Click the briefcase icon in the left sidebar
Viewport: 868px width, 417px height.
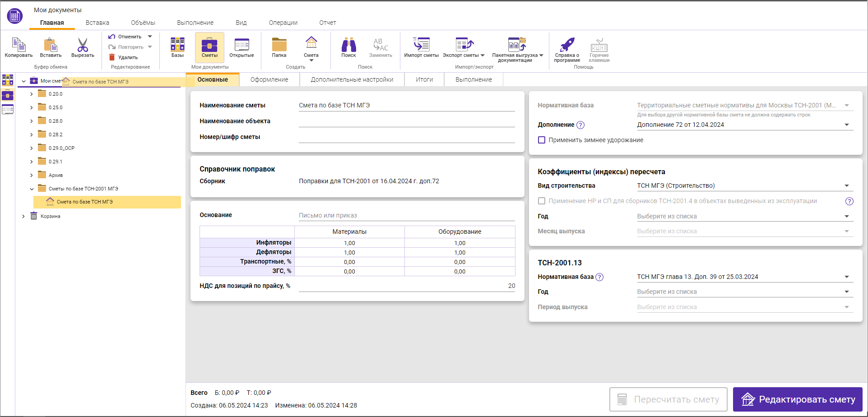8,95
